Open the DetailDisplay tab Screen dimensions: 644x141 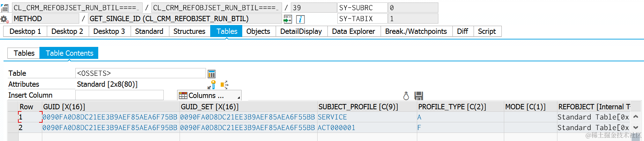(x=301, y=31)
